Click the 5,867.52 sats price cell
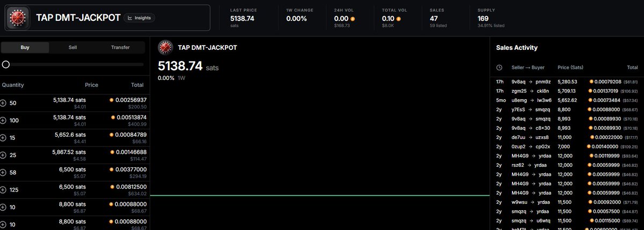Screen dimensions: 644x230 coord(69,152)
